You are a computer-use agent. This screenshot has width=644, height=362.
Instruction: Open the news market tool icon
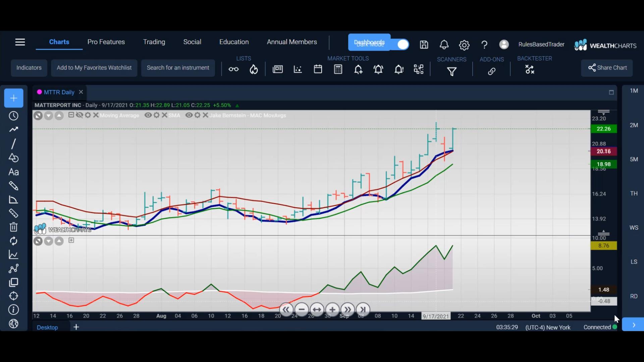278,69
